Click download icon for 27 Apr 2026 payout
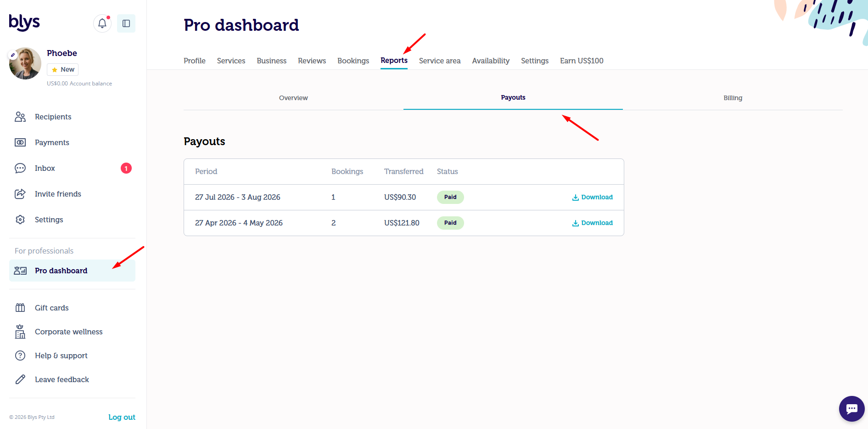 [576, 223]
